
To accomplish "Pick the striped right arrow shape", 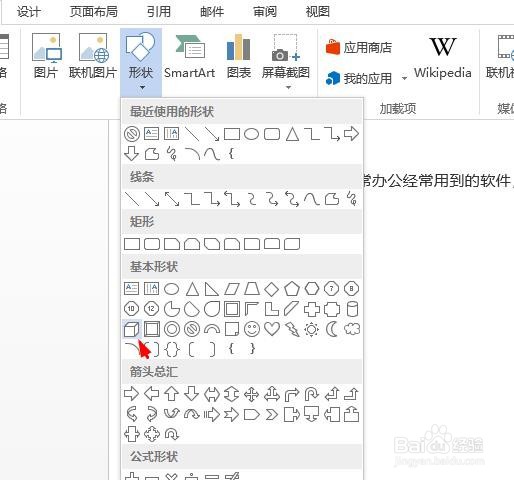I will point(212,415).
